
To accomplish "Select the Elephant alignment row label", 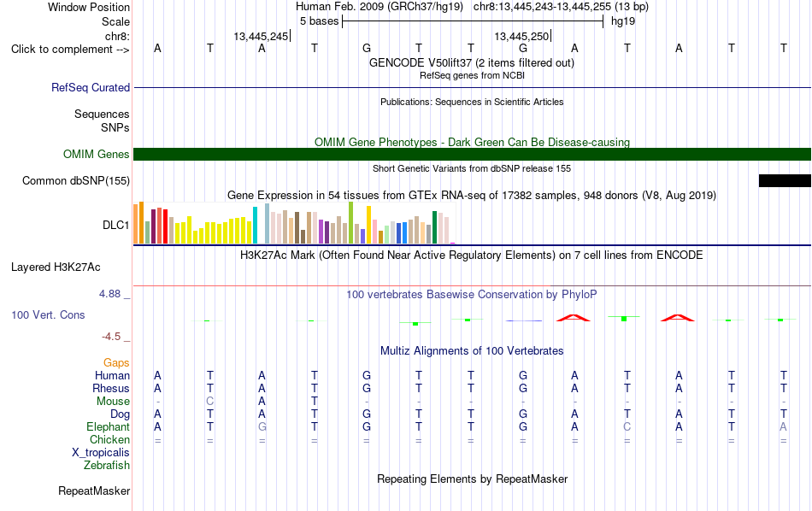I will [x=108, y=426].
